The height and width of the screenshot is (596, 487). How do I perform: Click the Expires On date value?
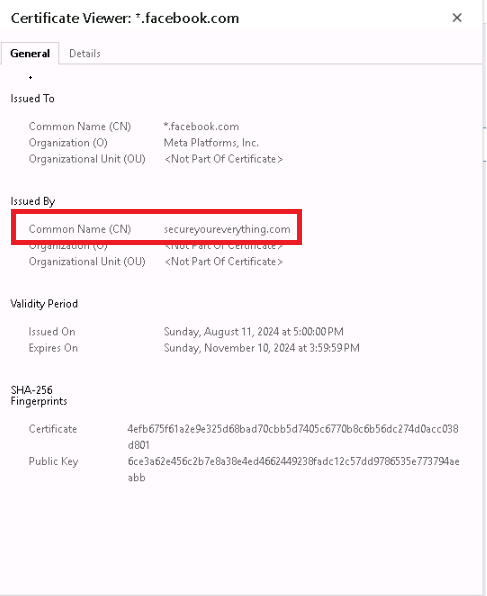[262, 348]
